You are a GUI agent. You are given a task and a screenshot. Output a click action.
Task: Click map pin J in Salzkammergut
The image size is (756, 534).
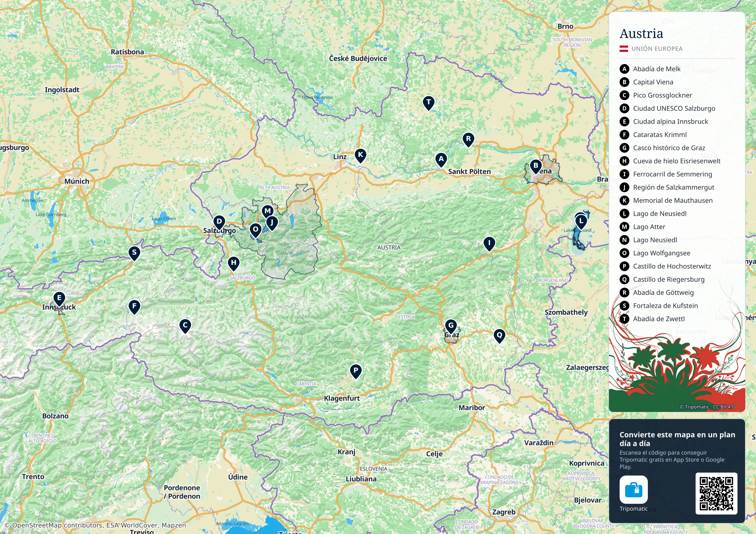(x=272, y=223)
